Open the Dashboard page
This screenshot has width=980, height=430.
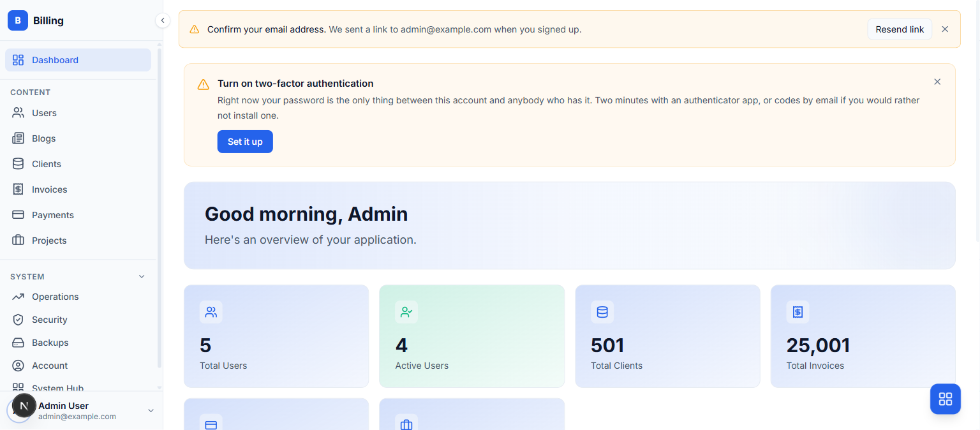[x=78, y=60]
